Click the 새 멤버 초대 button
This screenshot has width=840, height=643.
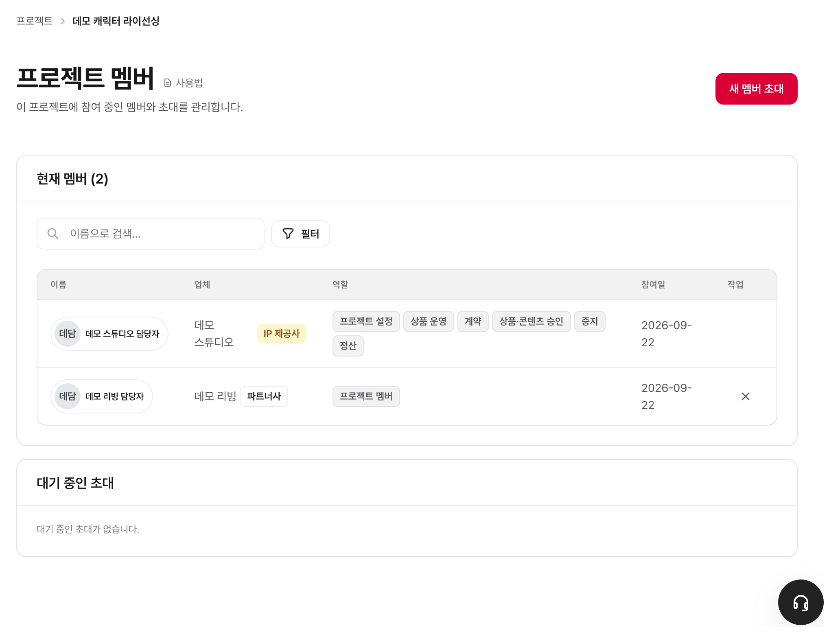tap(756, 89)
